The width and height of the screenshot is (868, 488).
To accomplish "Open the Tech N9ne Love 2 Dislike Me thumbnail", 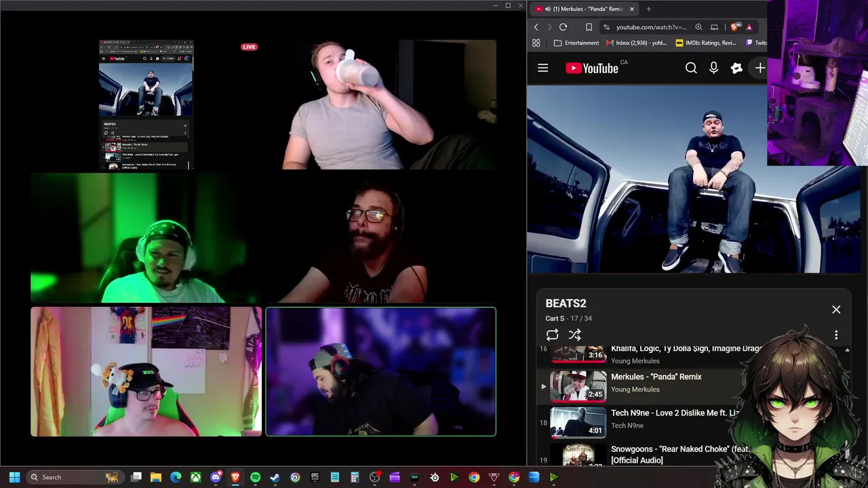I will coord(578,423).
